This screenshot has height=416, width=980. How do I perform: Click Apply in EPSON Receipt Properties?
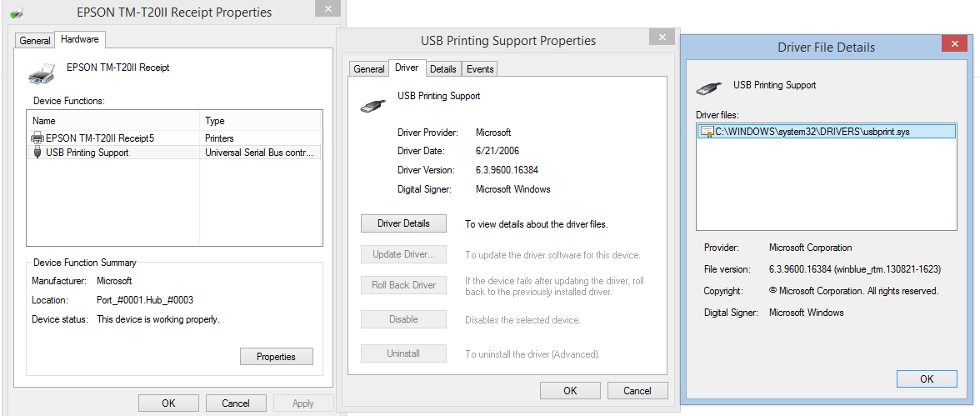tap(303, 403)
